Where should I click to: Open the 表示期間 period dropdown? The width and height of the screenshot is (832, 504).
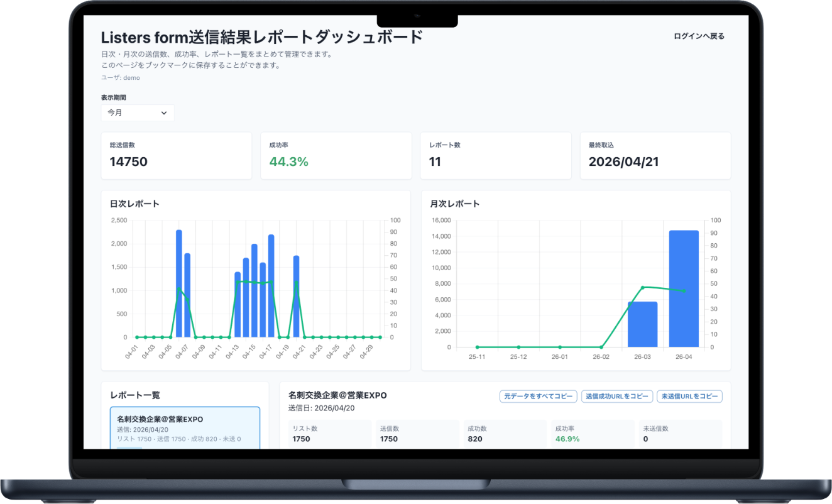[138, 112]
